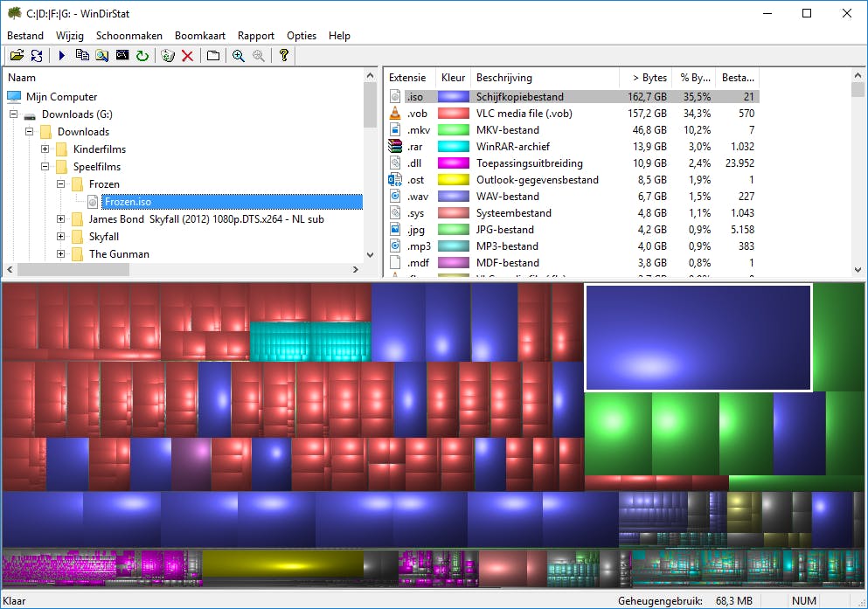Click the Zoom in magnifier icon
This screenshot has width=868, height=609.
(239, 55)
